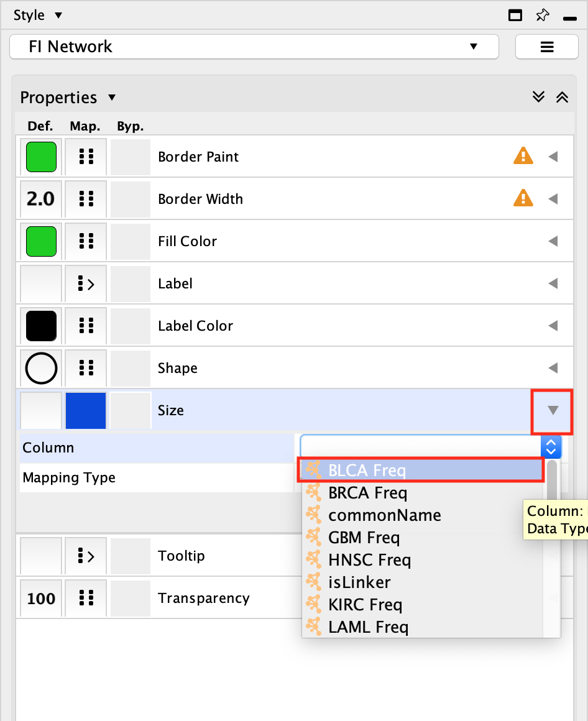Open the style options hamburger menu

pyautogui.click(x=546, y=47)
